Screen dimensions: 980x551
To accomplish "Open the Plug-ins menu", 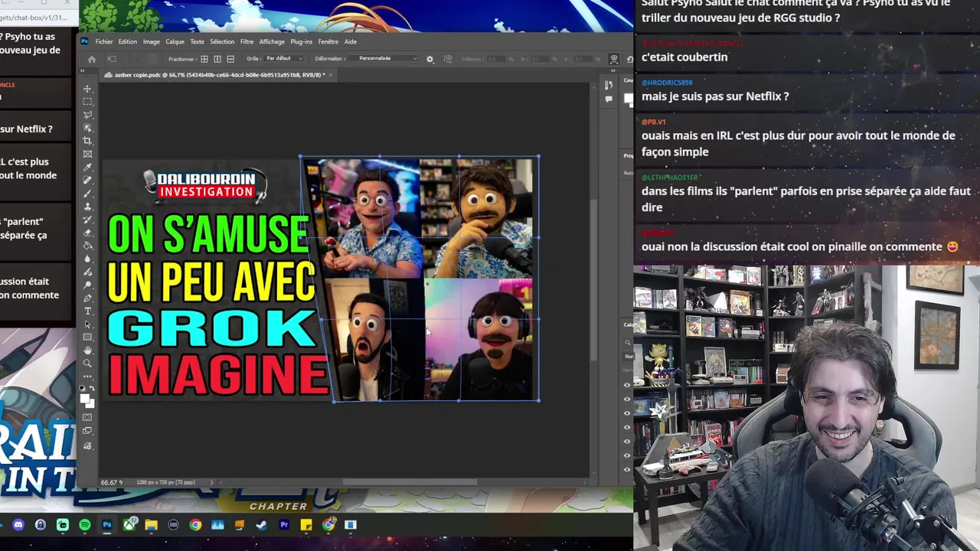I will [302, 42].
